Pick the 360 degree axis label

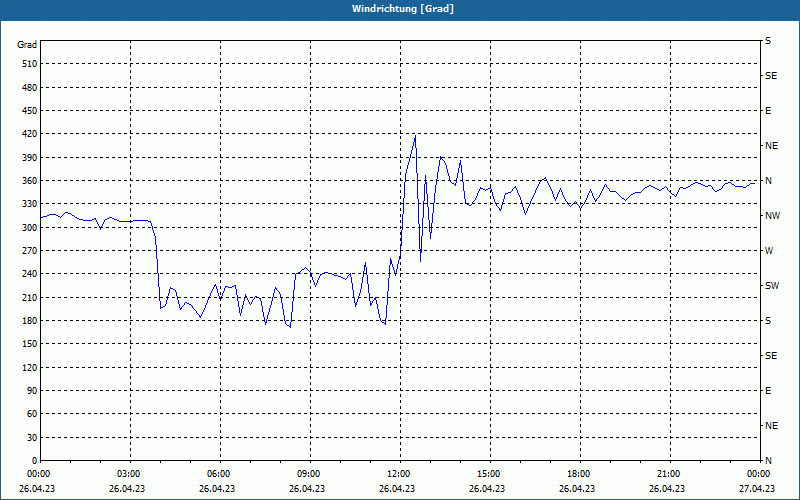tap(30, 181)
